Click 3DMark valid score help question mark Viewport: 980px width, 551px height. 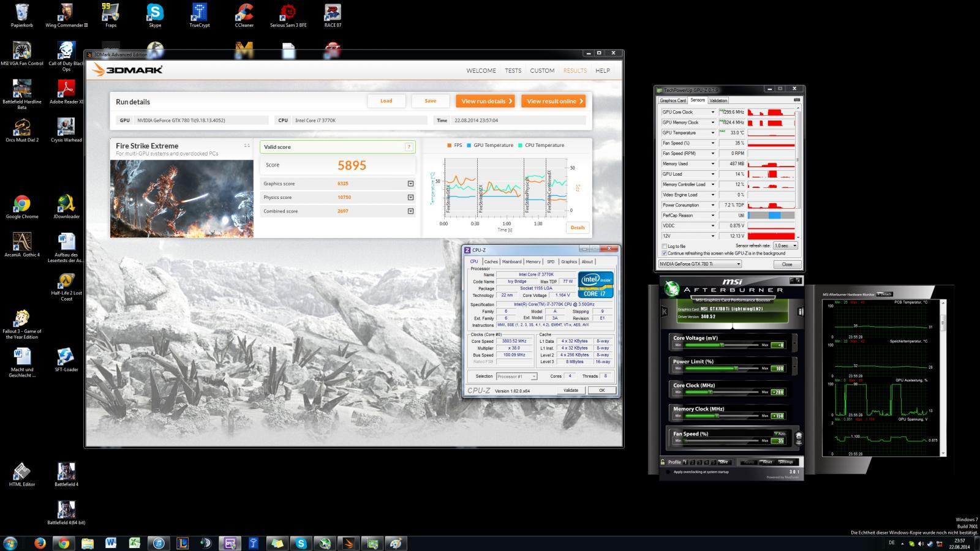(409, 147)
